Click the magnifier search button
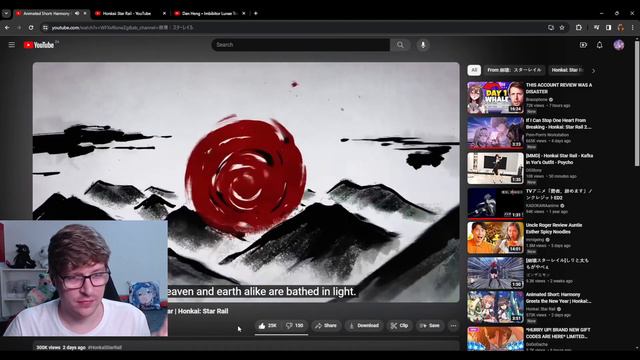 [400, 45]
